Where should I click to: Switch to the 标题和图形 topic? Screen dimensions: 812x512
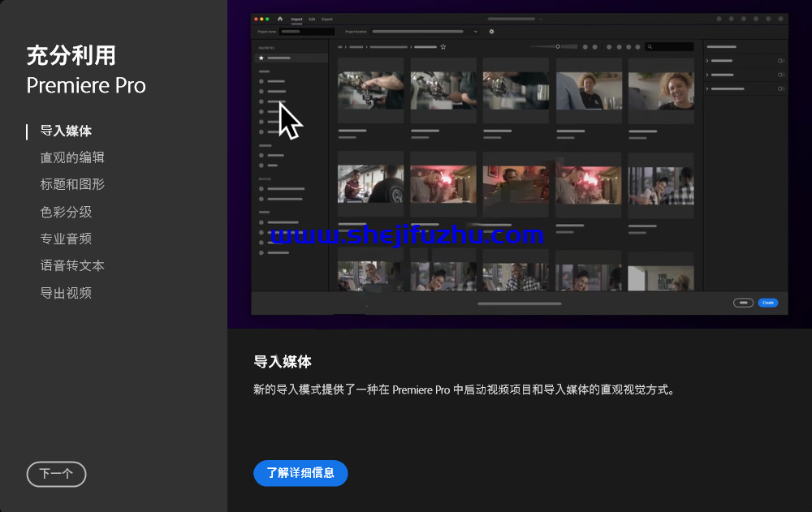(72, 185)
